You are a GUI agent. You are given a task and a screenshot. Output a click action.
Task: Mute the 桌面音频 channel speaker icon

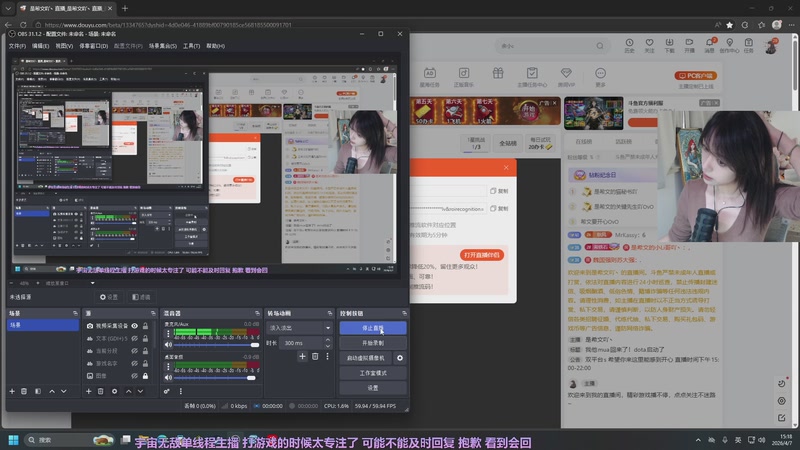168,378
